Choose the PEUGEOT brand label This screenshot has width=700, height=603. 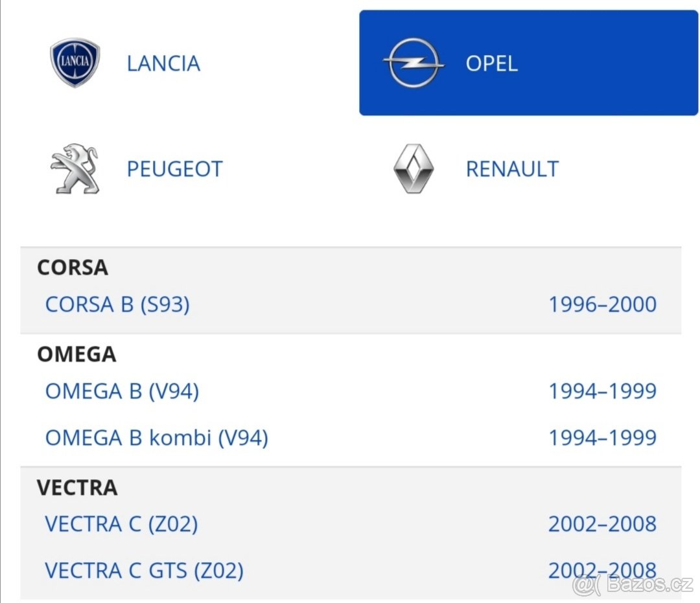174,169
